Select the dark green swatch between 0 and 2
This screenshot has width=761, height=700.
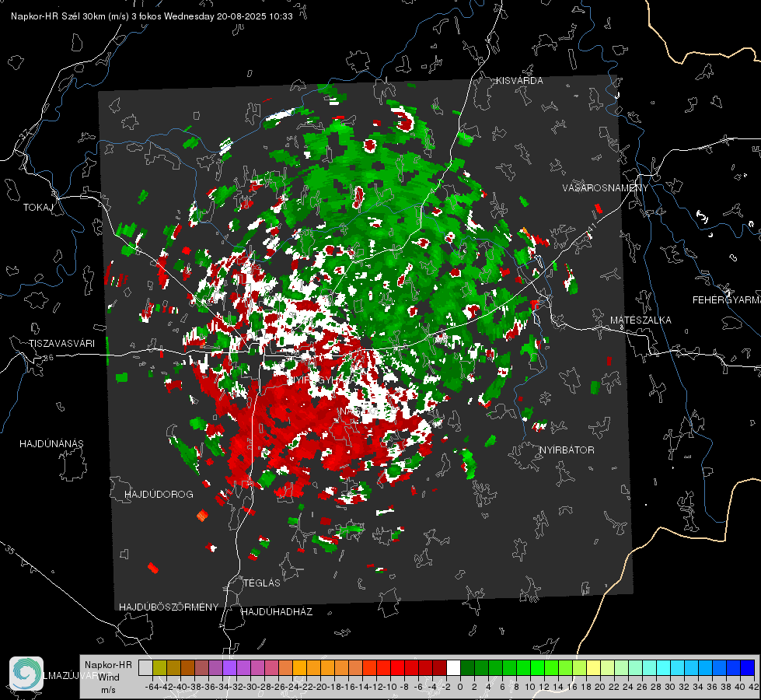(467, 667)
